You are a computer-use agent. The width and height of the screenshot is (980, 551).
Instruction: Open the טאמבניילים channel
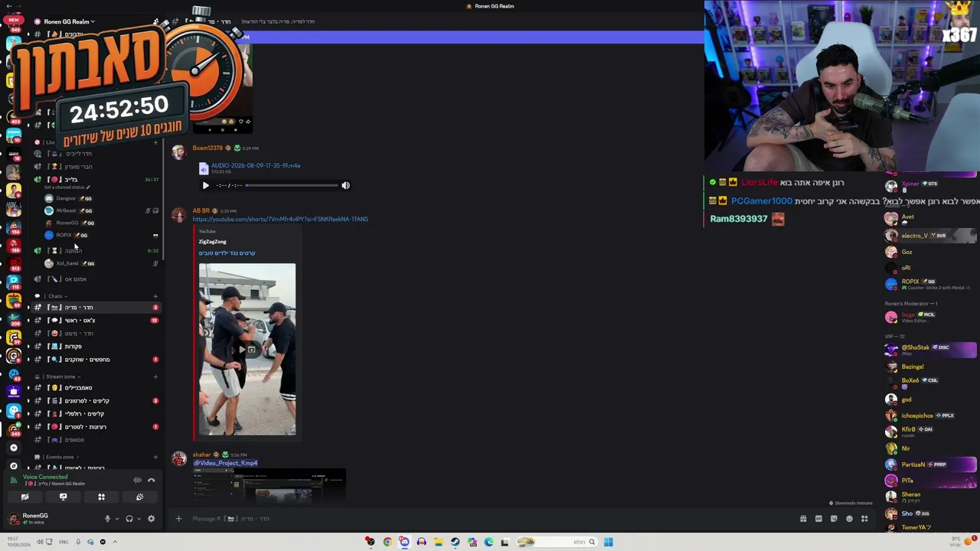pyautogui.click(x=96, y=388)
